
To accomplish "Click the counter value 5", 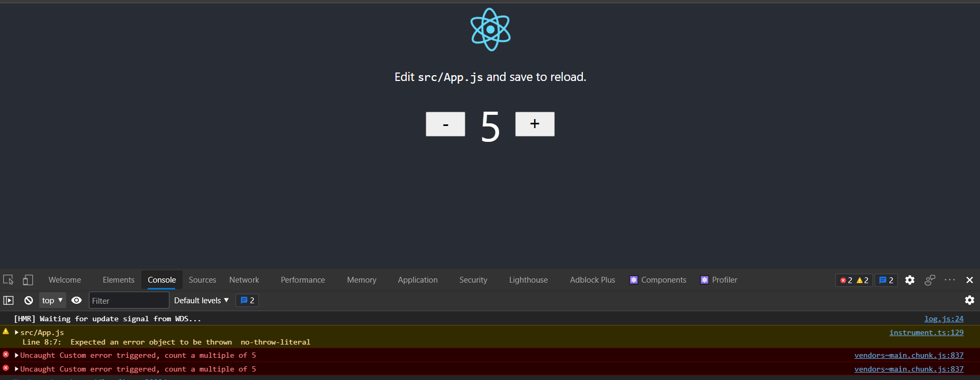I will [490, 126].
